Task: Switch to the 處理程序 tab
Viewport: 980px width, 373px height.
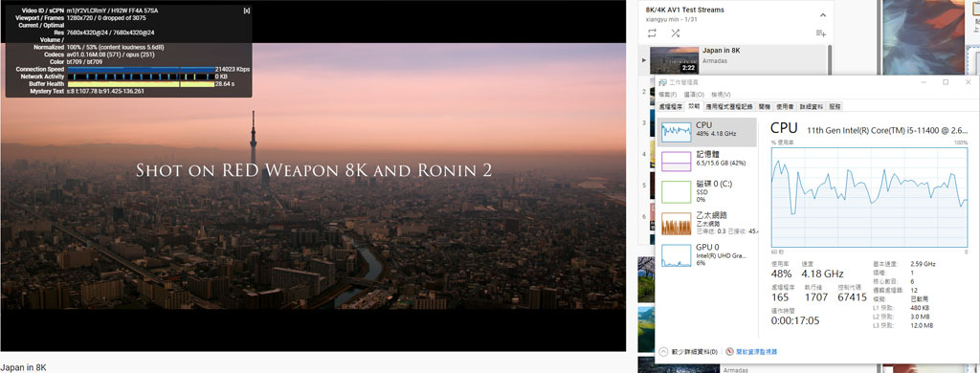Action: pyautogui.click(x=670, y=107)
